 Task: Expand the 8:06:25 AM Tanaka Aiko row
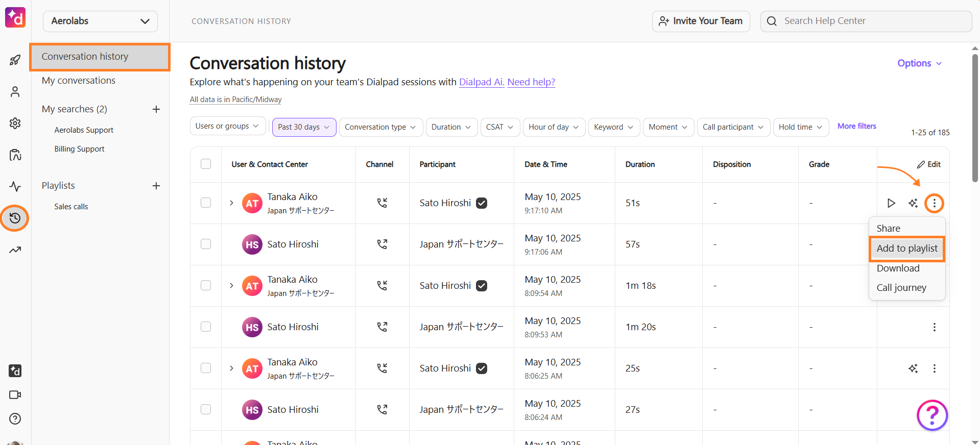pyautogui.click(x=231, y=368)
